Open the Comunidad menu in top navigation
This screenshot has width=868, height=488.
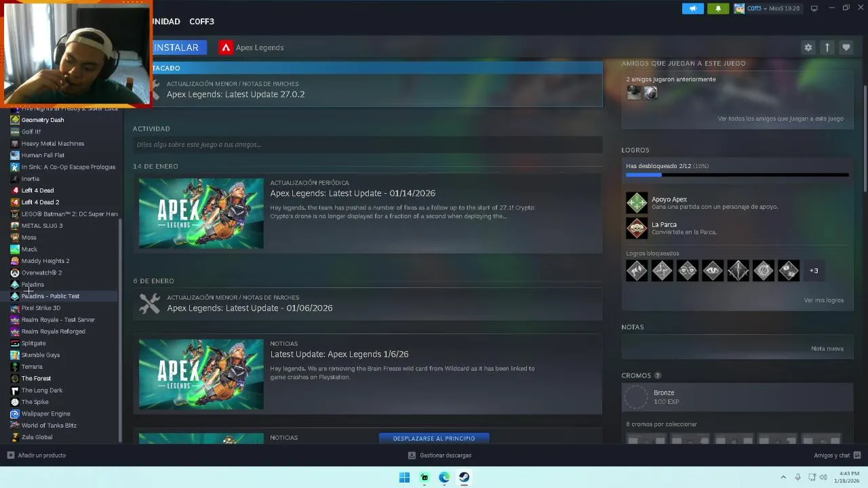(166, 22)
